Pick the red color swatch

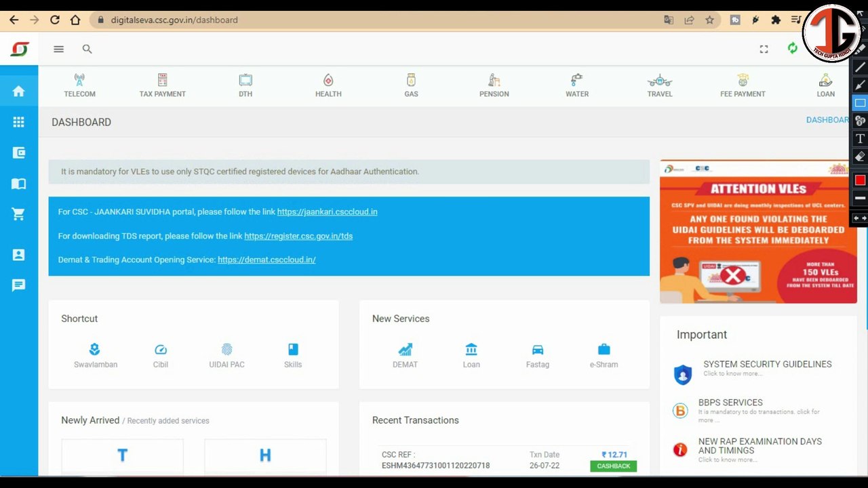(860, 180)
